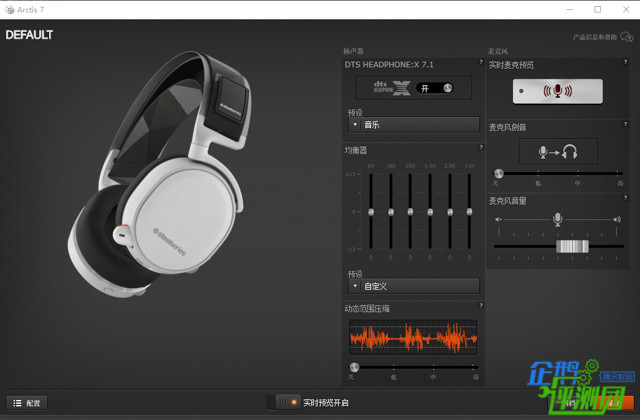Open help question mark for 均衡器
The height and width of the screenshot is (420, 640).
pos(481,147)
